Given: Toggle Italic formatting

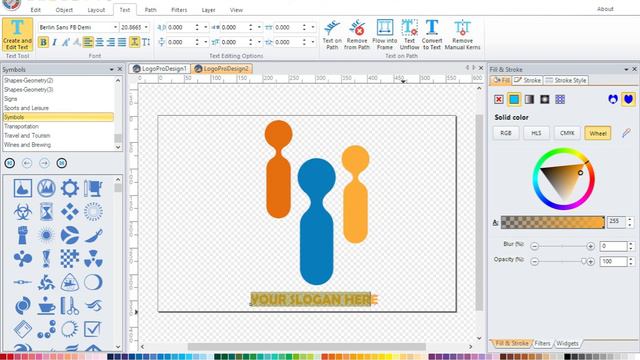Looking at the screenshot, I should [x=54, y=42].
